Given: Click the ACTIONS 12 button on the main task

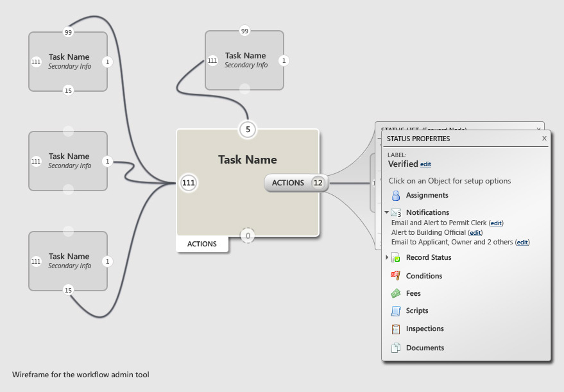Looking at the screenshot, I should [x=296, y=183].
